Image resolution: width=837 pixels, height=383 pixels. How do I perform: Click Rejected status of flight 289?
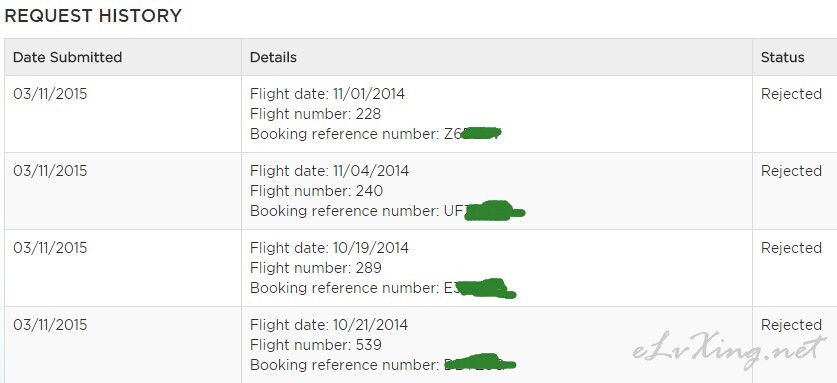click(x=791, y=248)
